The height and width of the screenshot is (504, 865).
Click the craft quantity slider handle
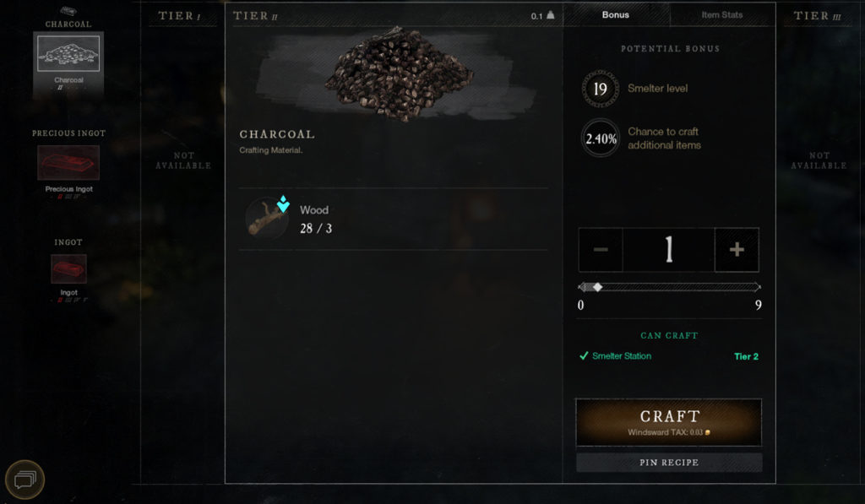coord(597,287)
